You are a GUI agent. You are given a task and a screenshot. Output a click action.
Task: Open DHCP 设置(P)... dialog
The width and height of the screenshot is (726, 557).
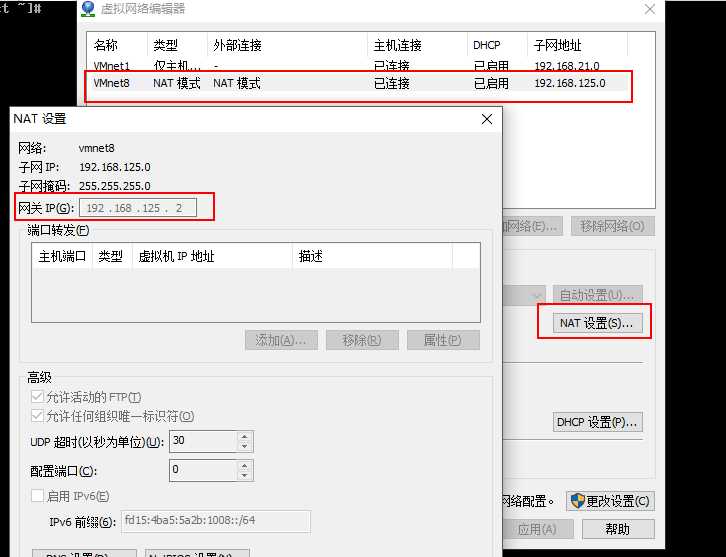[x=597, y=422]
